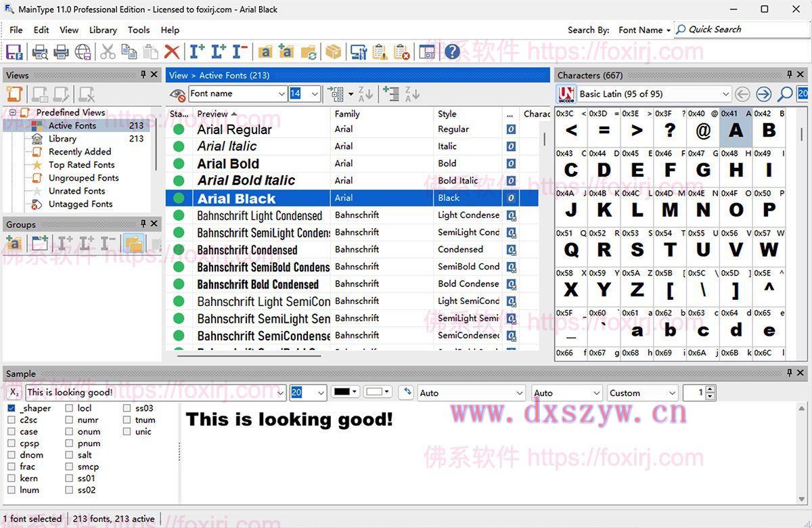Image resolution: width=812 pixels, height=528 pixels.
Task: Open the Edit menu
Action: [x=41, y=30]
